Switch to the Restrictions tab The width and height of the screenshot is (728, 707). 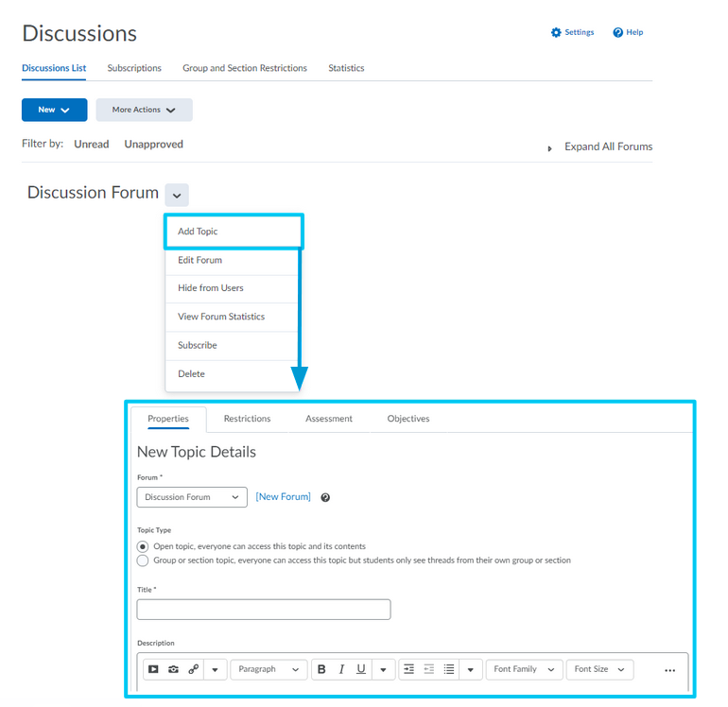pos(247,419)
